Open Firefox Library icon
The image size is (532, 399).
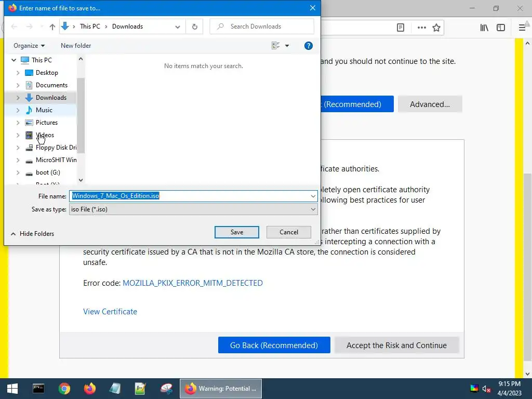[x=484, y=28]
